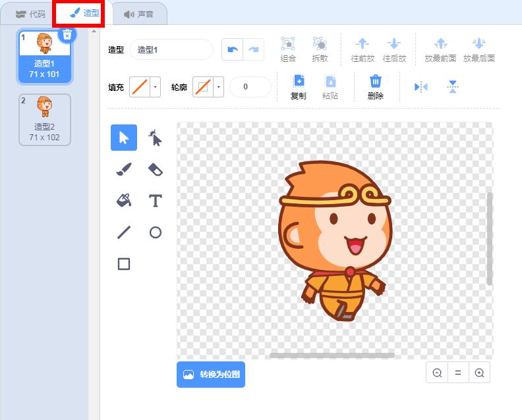The image size is (522, 420).
Task: Select the Fill bucket tool
Action: pyautogui.click(x=123, y=201)
